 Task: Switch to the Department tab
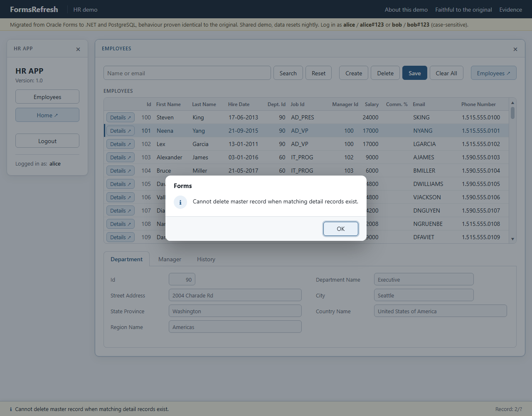click(x=126, y=259)
